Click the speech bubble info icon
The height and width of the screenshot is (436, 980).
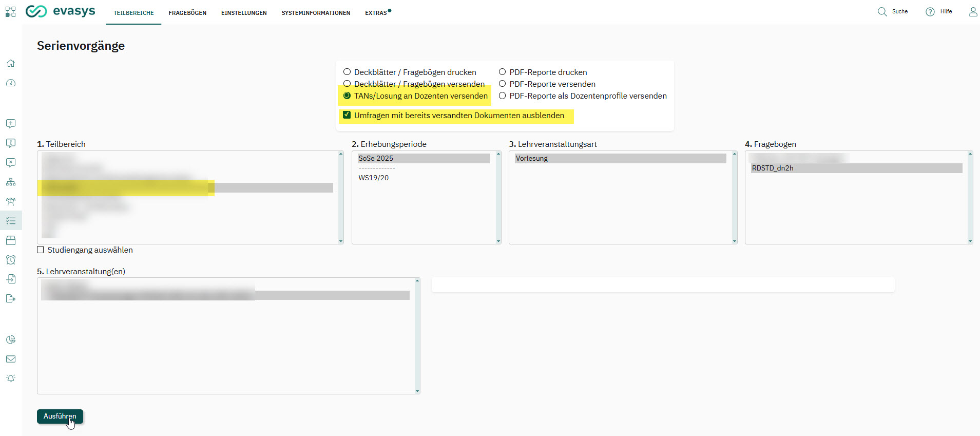click(x=11, y=143)
